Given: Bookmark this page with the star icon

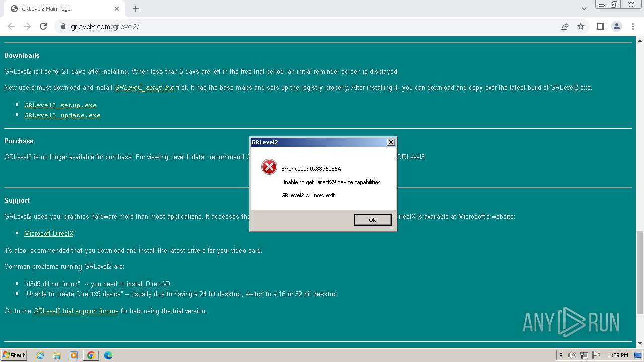Looking at the screenshot, I should point(581,26).
